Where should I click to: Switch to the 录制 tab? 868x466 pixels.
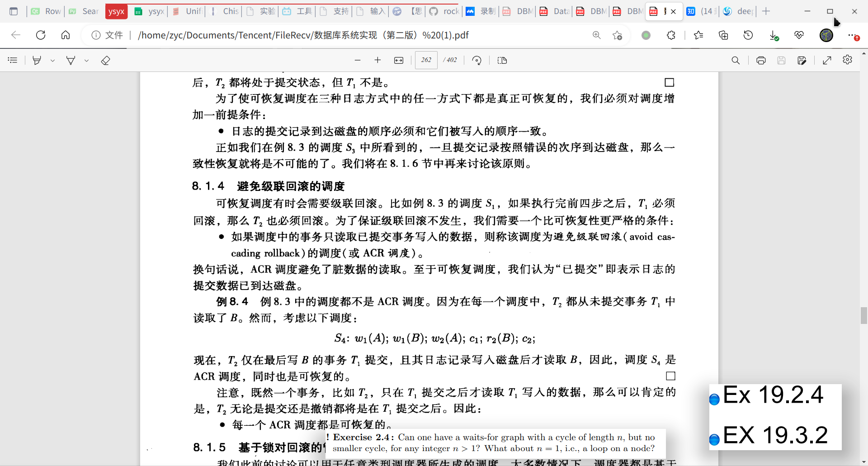coord(481,11)
